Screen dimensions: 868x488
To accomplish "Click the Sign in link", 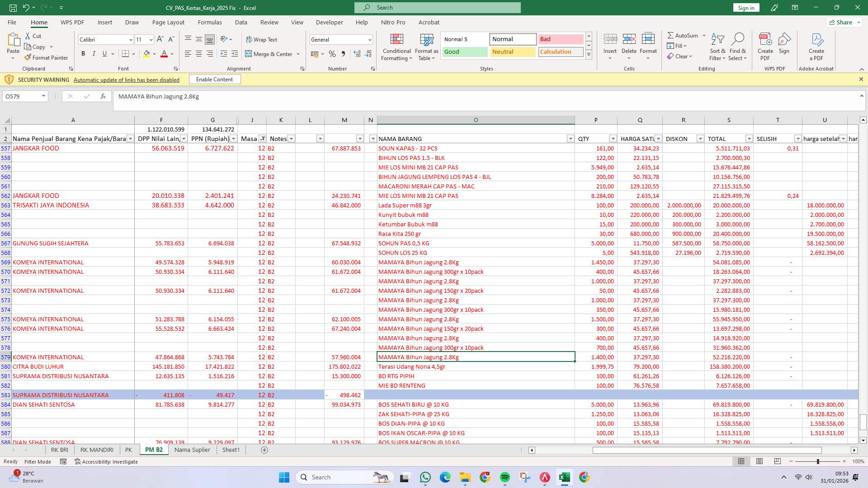I will [x=745, y=7].
